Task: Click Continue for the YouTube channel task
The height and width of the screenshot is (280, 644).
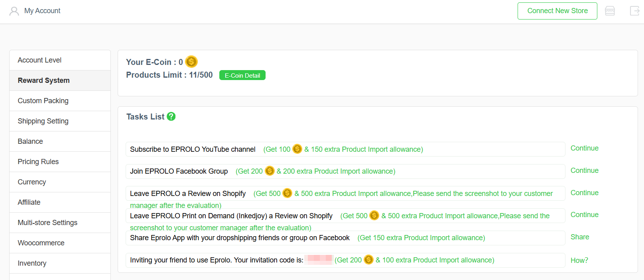Action: (x=584, y=148)
